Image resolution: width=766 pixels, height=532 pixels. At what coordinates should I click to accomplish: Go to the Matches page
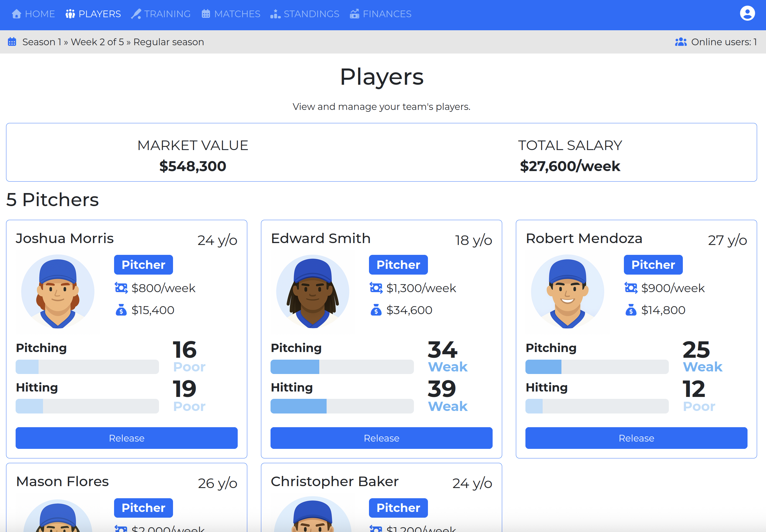pos(231,14)
